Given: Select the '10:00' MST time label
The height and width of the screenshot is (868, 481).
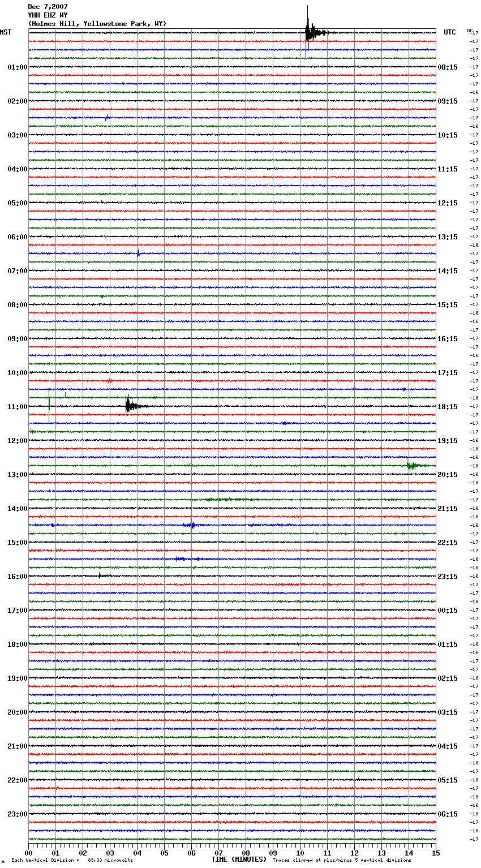Looking at the screenshot, I should pos(18,373).
